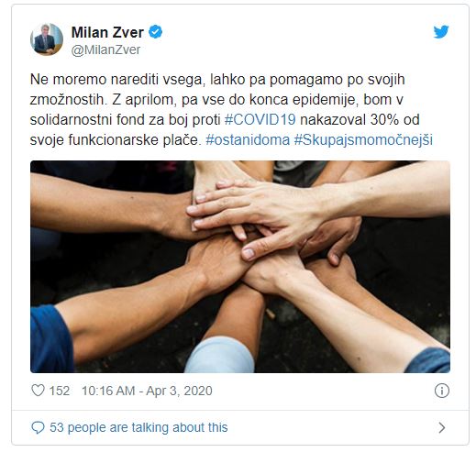Click the reply speech bubble icon

[38, 427]
